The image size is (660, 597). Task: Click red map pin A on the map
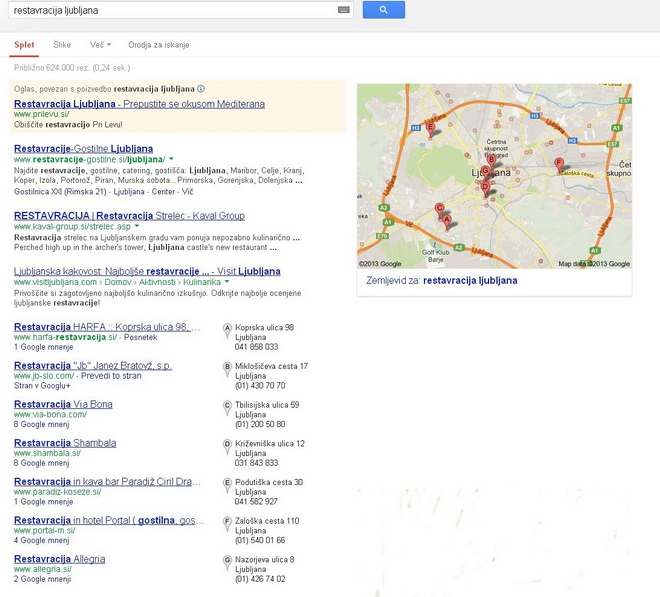(x=447, y=221)
